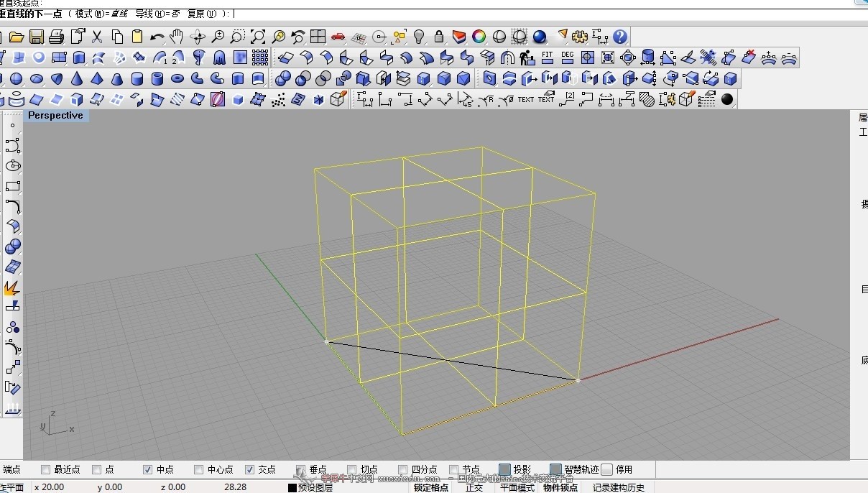
Task: Enable the 中心点 osnap checkbox
Action: coord(198,470)
